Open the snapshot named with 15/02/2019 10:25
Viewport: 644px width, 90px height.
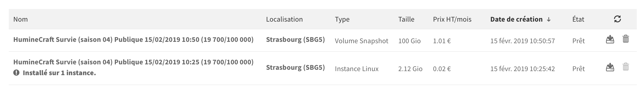(x=133, y=62)
